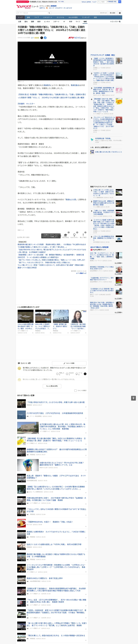Click the マイページ button
This screenshot has height=644, width=138.
pyautogui.click(x=103, y=13)
